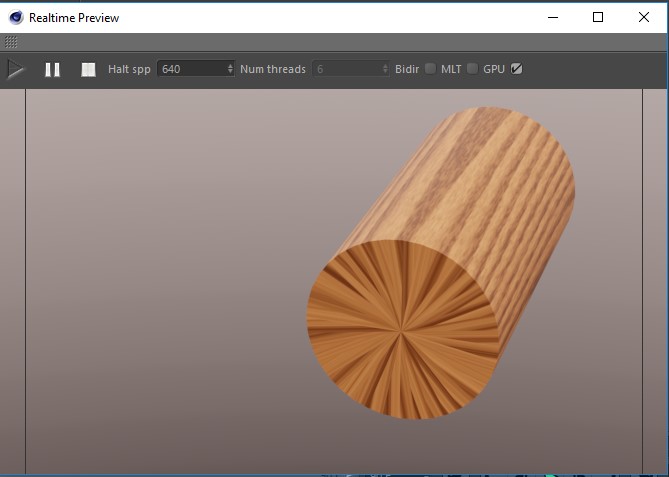Screen dimensions: 669x477
Task: Click the cylinder's radial wood end cap
Action: coord(402,328)
